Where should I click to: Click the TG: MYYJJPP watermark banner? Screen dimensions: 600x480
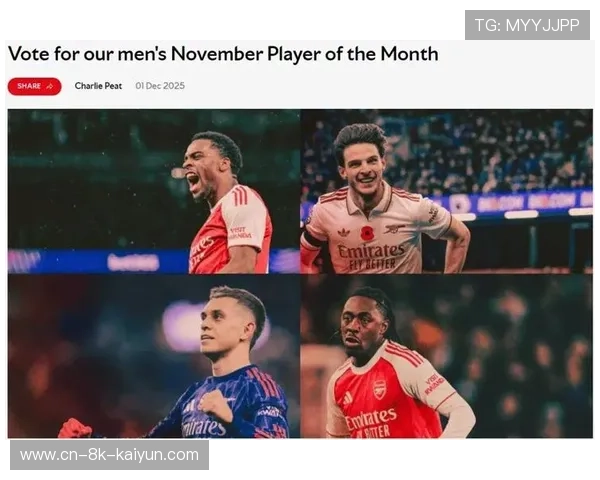(527, 25)
